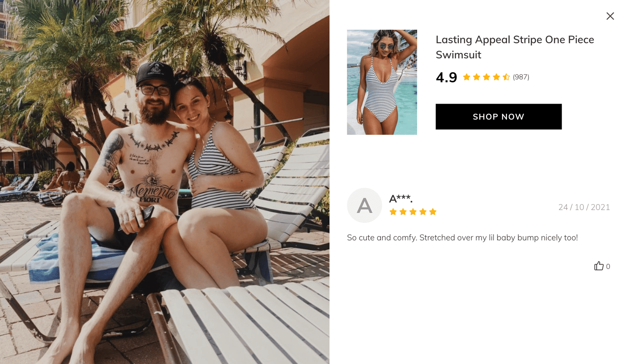
Task: Click the review text about baby bump
Action: point(462,238)
